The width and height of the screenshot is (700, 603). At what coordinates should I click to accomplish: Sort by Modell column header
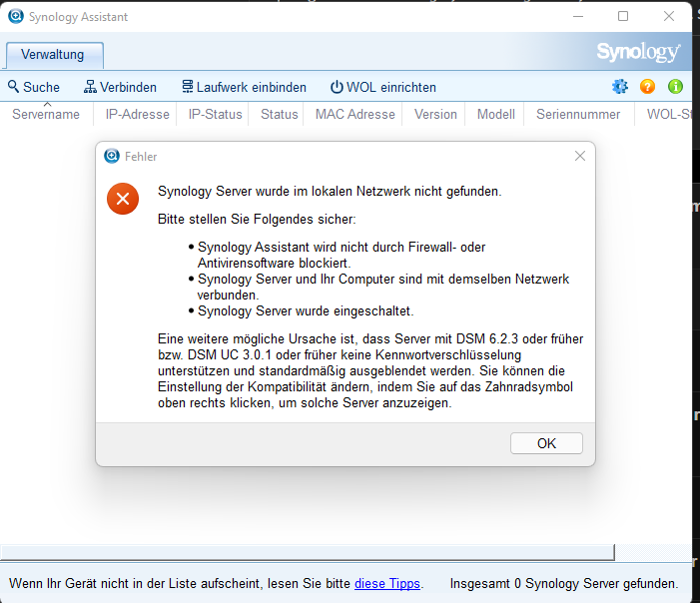[496, 114]
